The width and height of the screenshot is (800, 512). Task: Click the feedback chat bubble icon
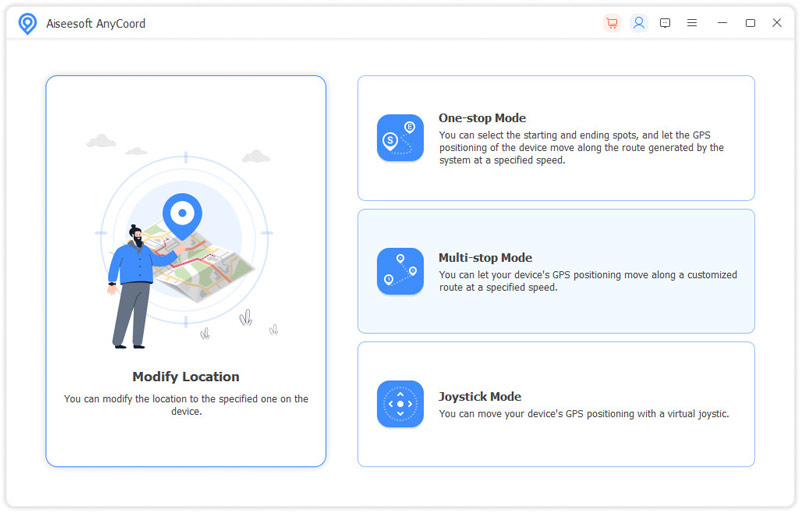click(x=665, y=23)
